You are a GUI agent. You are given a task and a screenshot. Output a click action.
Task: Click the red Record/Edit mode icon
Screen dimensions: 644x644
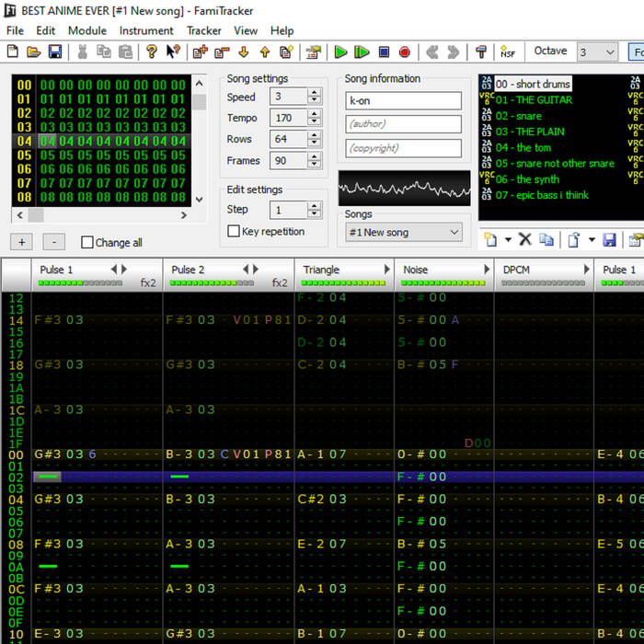coord(404,52)
